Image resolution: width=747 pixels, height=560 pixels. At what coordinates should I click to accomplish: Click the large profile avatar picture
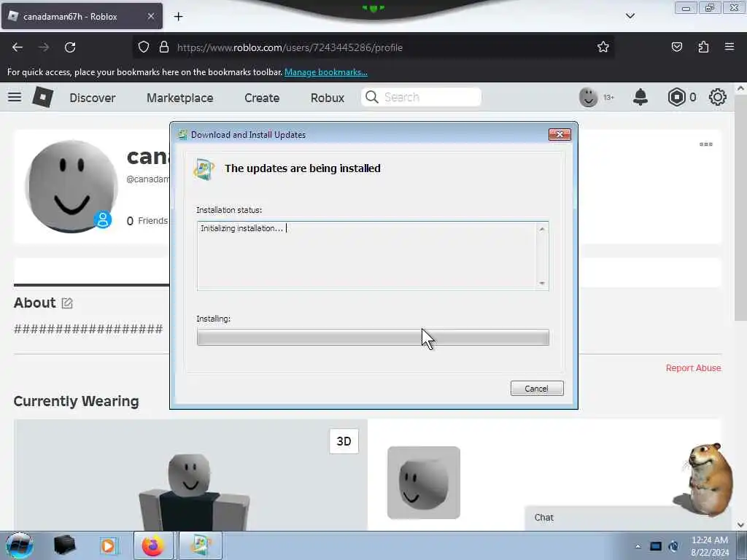71,186
